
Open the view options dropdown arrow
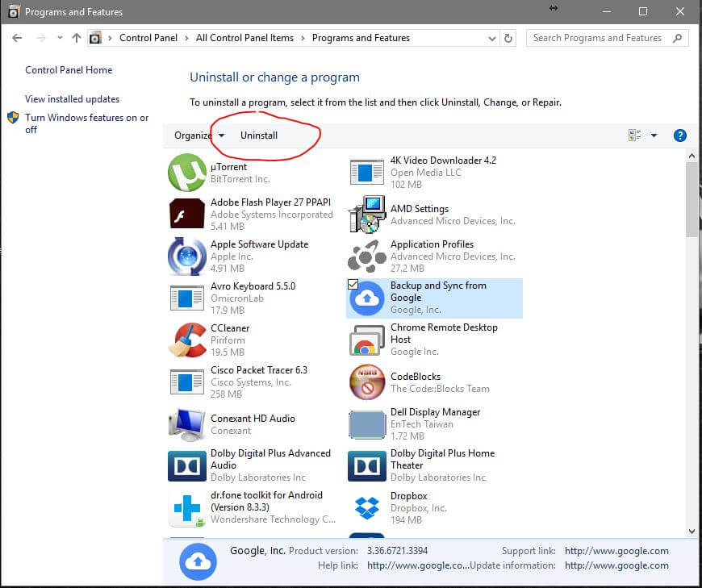pyautogui.click(x=654, y=136)
